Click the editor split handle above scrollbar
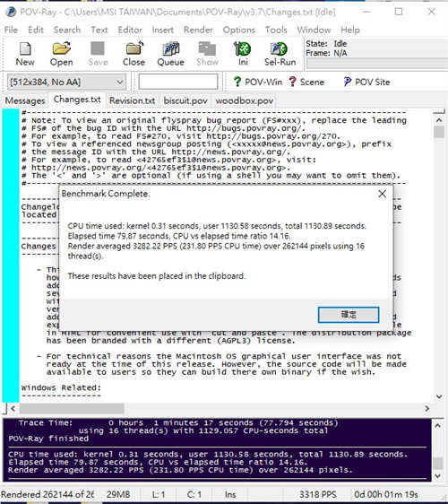448x504 pixels. click(439, 111)
